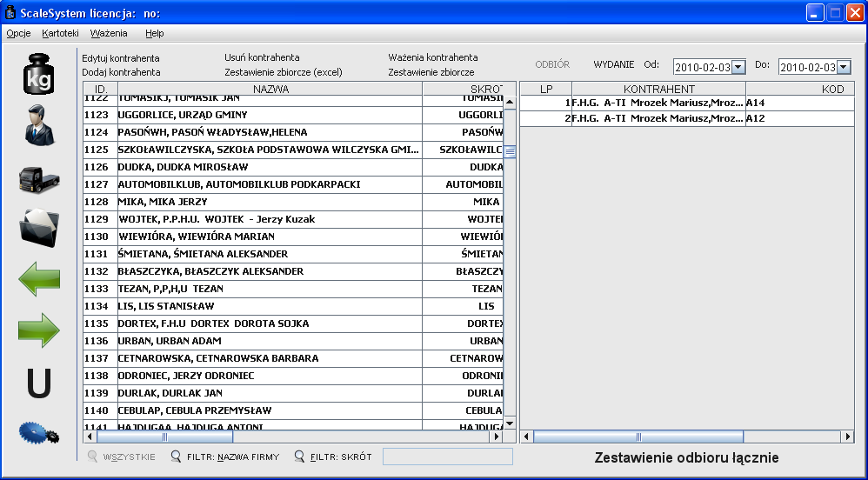868x480 pixels.
Task: Open the Opcje menu
Action: pyautogui.click(x=19, y=33)
